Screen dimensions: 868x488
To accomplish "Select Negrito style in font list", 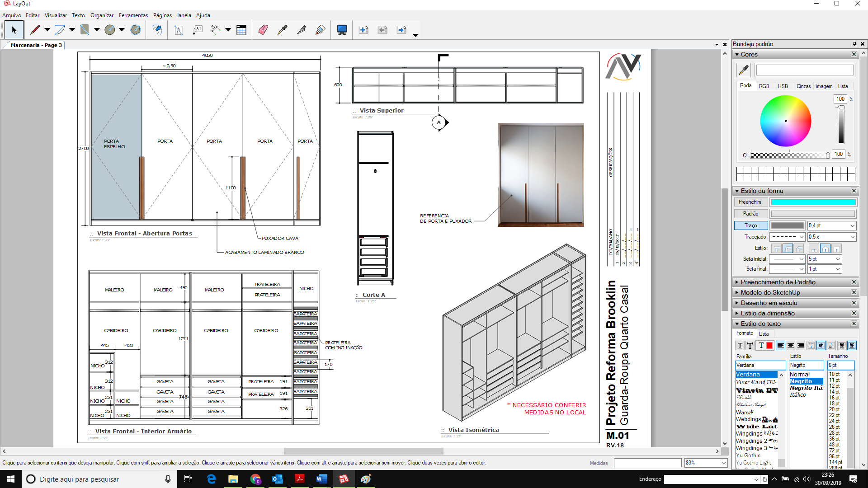I will [x=804, y=381].
